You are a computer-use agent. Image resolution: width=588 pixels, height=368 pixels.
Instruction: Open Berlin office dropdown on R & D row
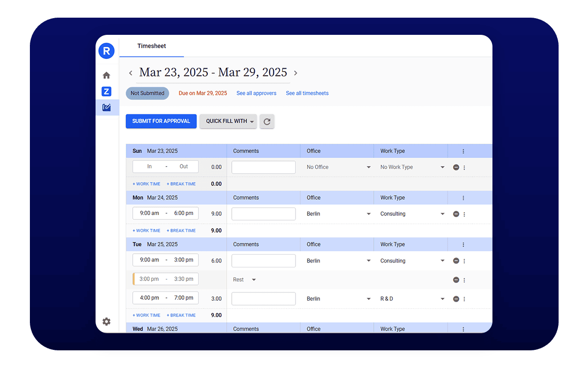pyautogui.click(x=339, y=299)
